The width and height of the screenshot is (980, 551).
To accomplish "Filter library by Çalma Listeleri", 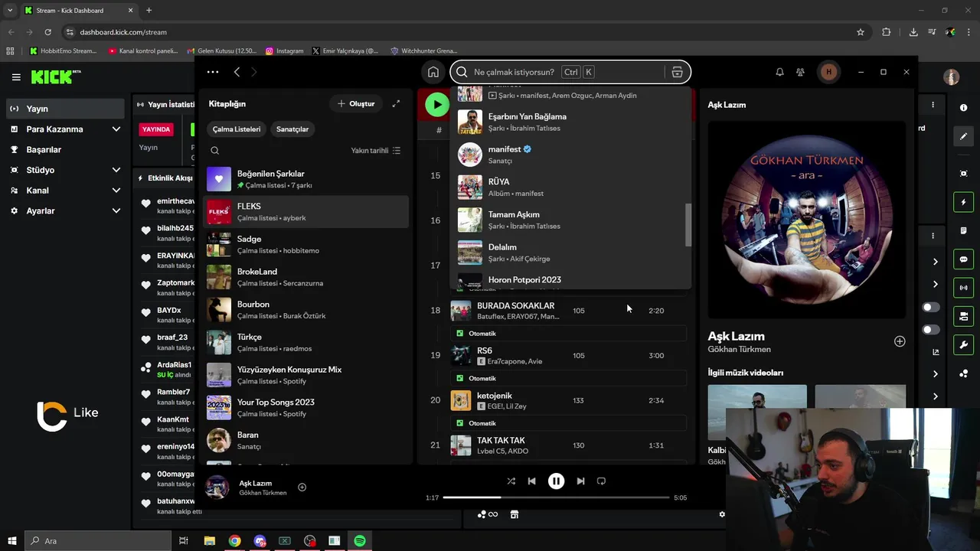I will tap(237, 129).
